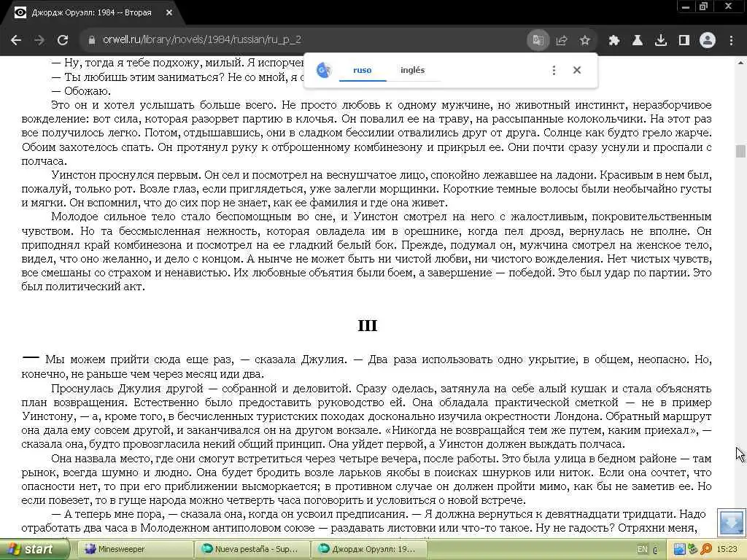Click the Google Translate logo in popup

coord(324,71)
